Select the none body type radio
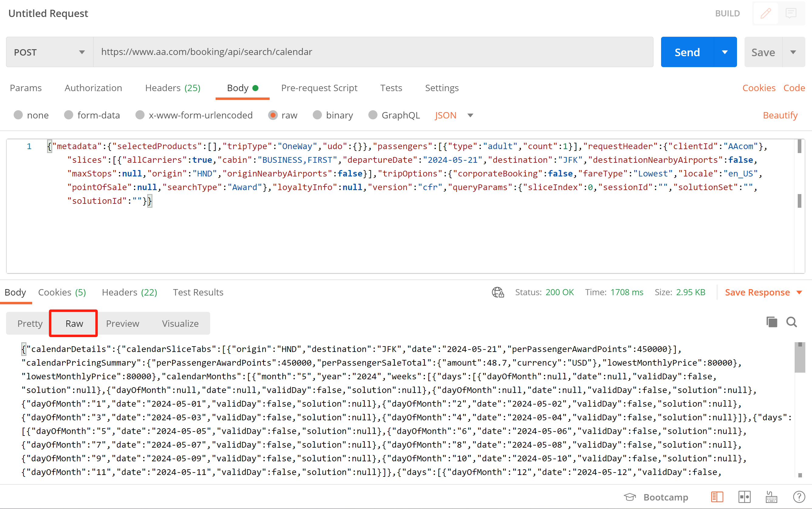 [18, 115]
